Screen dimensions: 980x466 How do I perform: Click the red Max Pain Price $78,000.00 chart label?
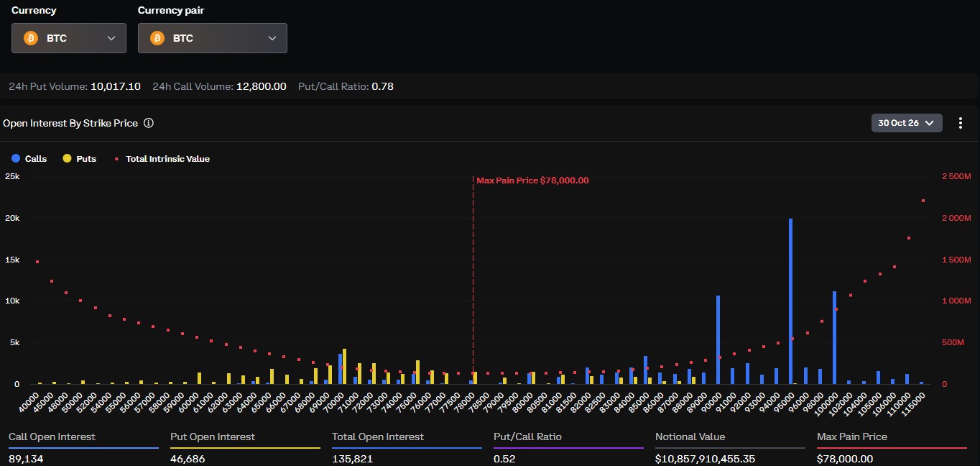tap(532, 181)
